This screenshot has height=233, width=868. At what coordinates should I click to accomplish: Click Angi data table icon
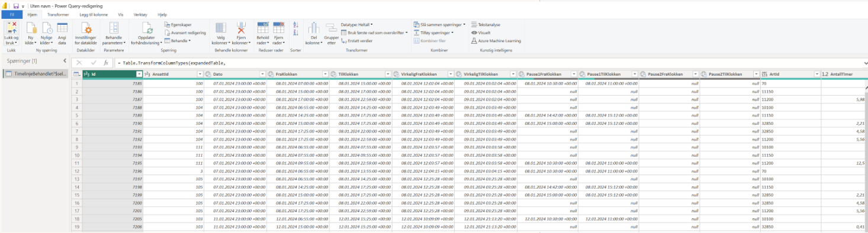[62, 27]
